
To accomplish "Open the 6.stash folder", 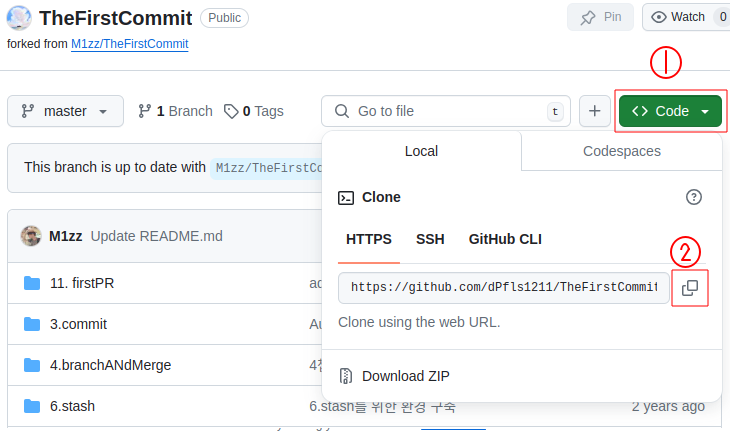I will click(73, 406).
